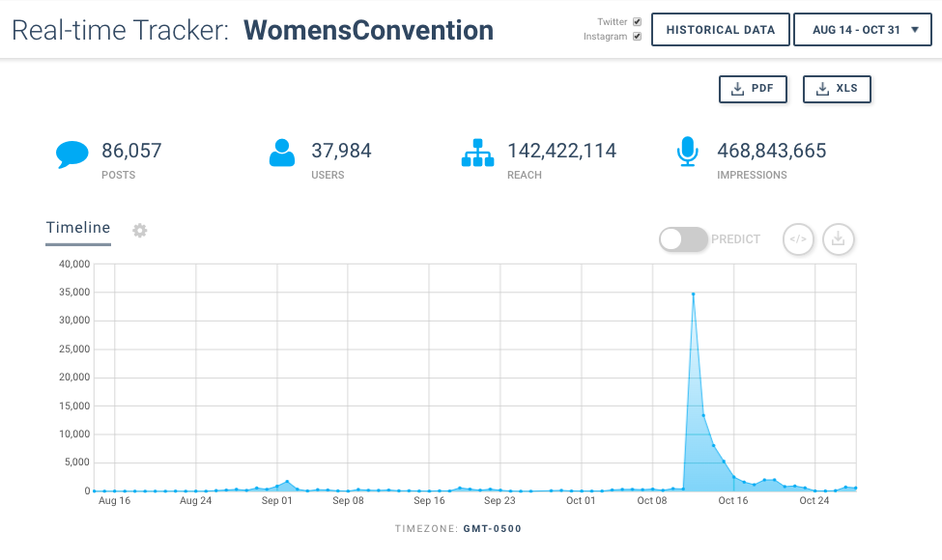
Task: Click the Oct 01 axis label
Action: [x=581, y=500]
